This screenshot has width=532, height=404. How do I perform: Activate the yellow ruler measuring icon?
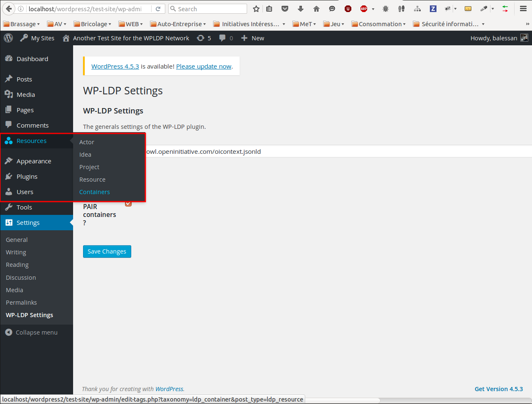468,9
